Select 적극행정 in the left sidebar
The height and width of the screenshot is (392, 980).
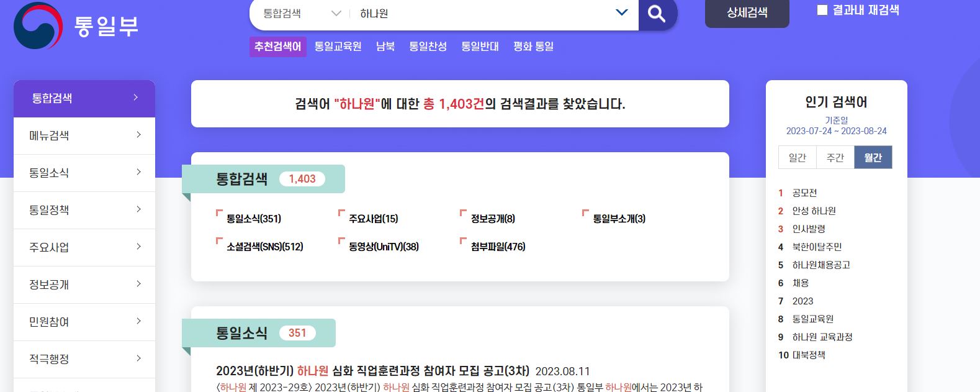[84, 359]
